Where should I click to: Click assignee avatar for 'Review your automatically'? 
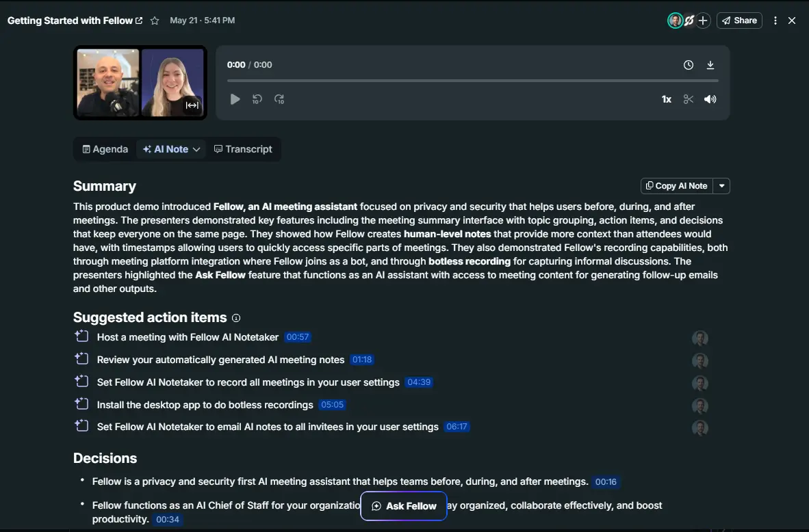click(x=699, y=361)
